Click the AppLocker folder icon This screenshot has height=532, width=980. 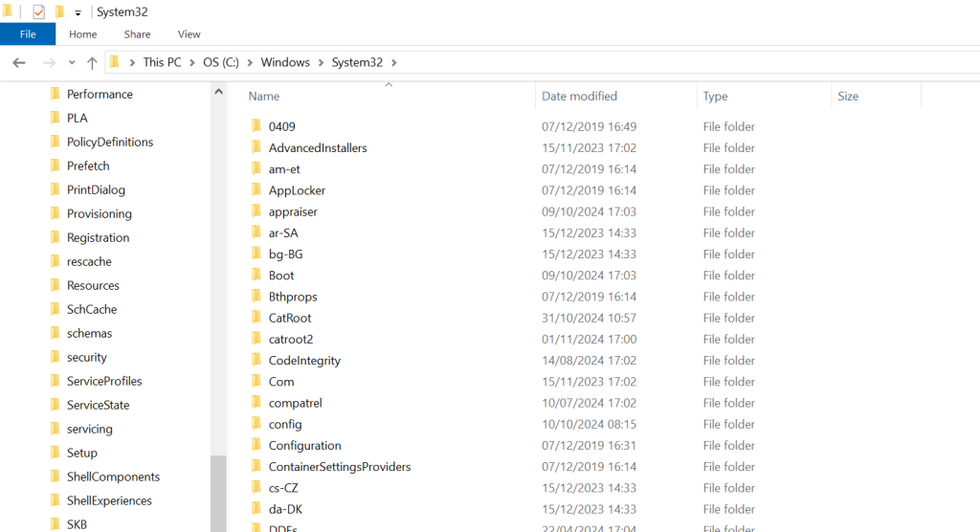(x=256, y=190)
